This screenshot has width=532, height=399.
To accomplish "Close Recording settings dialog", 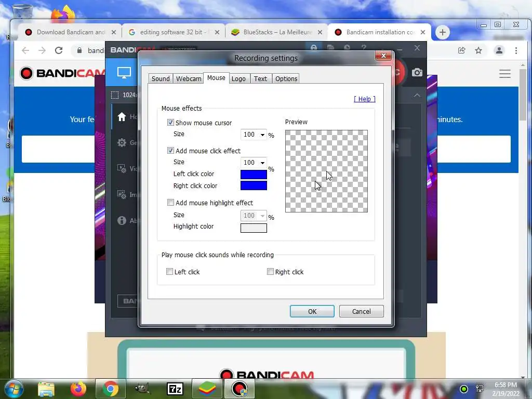I will (384, 56).
